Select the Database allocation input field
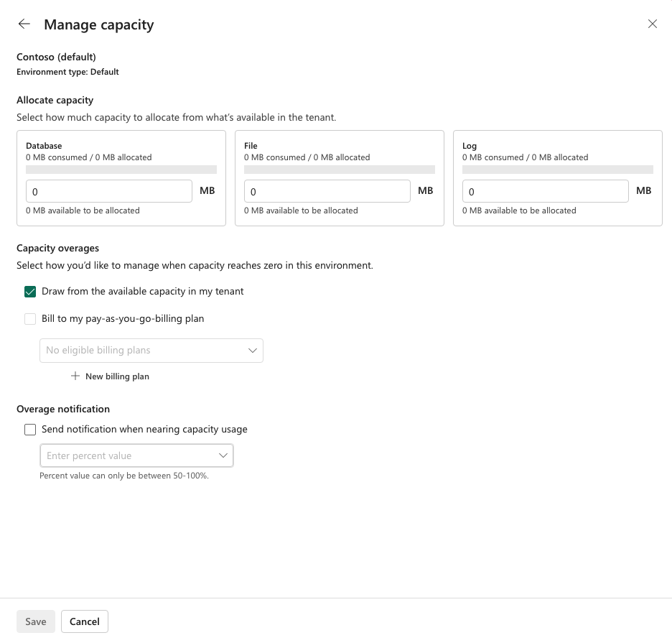This screenshot has height=643, width=672. tap(108, 191)
